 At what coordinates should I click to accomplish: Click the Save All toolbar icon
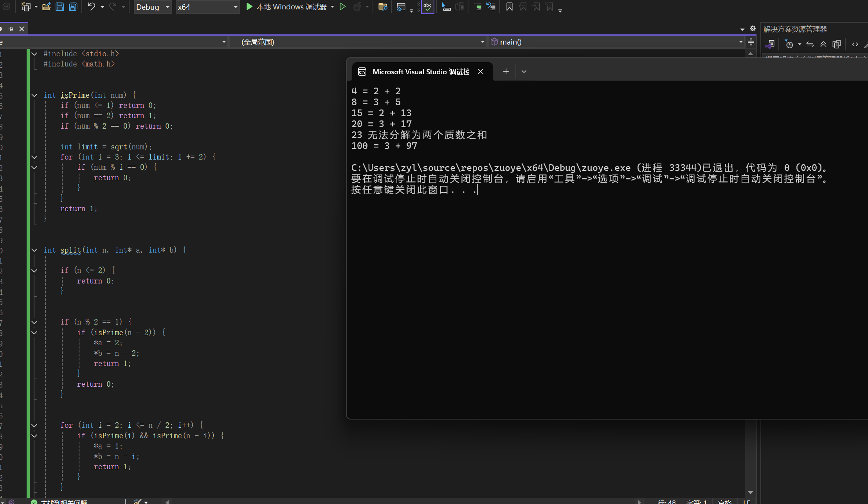(73, 7)
